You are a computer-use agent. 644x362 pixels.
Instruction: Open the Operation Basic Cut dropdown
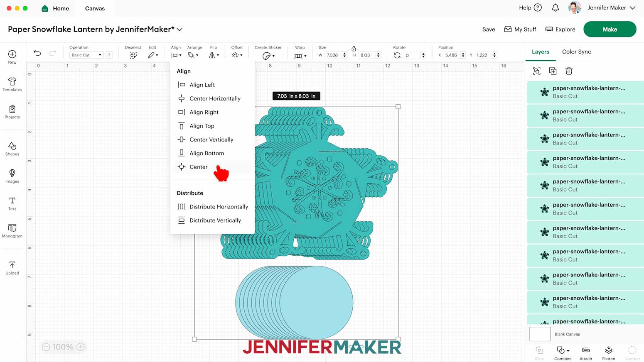click(x=86, y=55)
